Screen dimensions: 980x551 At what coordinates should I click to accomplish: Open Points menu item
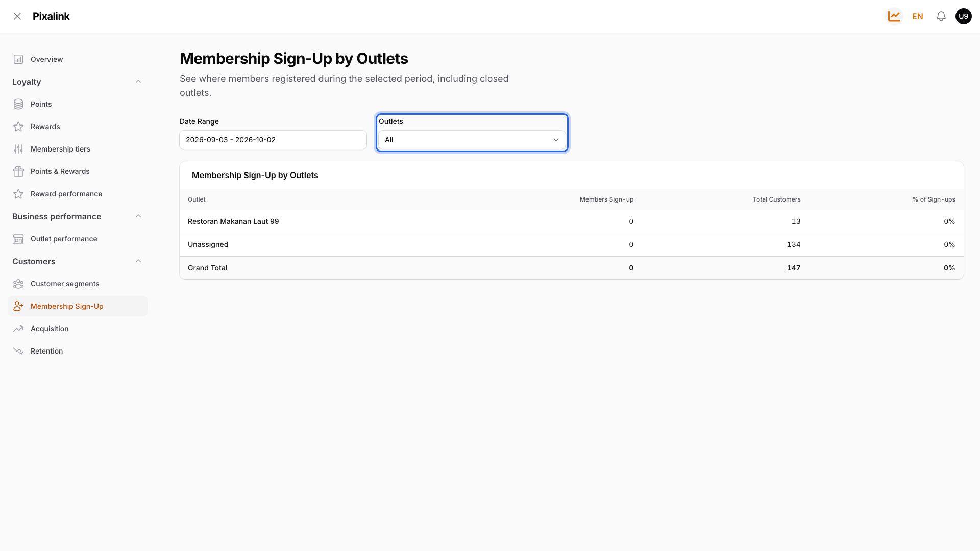coord(78,104)
